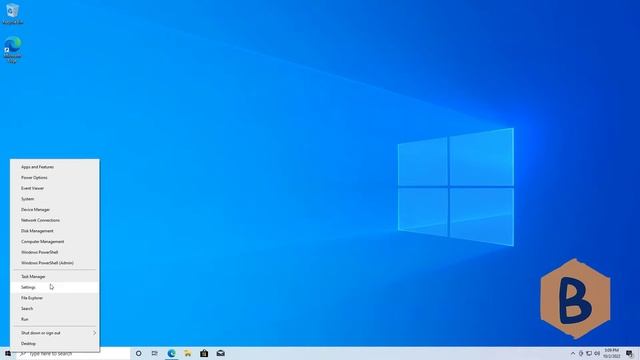Image resolution: width=640 pixels, height=360 pixels.
Task: Select the Microsoft Edge desktop shortcut
Action: (x=13, y=49)
